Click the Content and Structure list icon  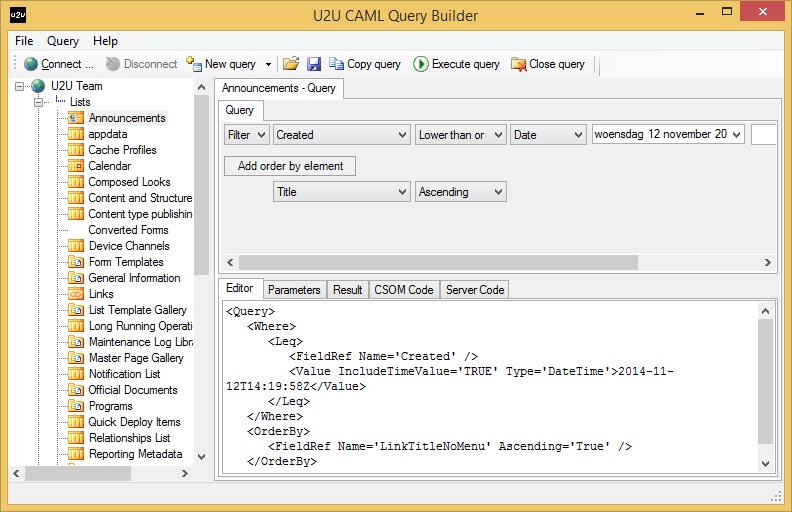(x=76, y=198)
